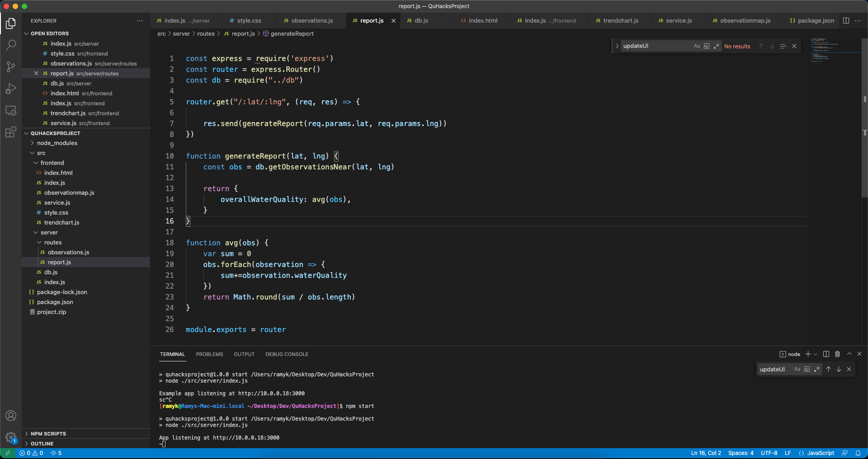Viewport: 868px width, 459px height.
Task: Open the Extensions view
Action: 11,132
